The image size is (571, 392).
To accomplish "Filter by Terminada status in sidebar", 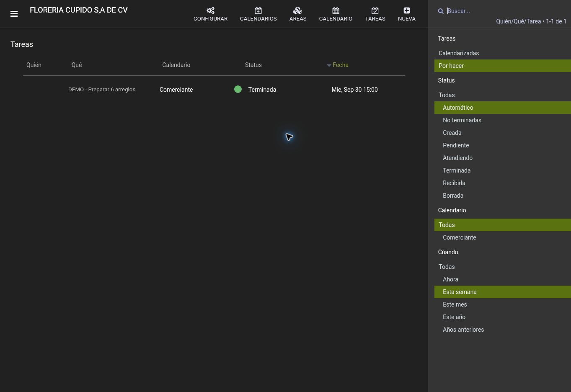I will click(503, 170).
